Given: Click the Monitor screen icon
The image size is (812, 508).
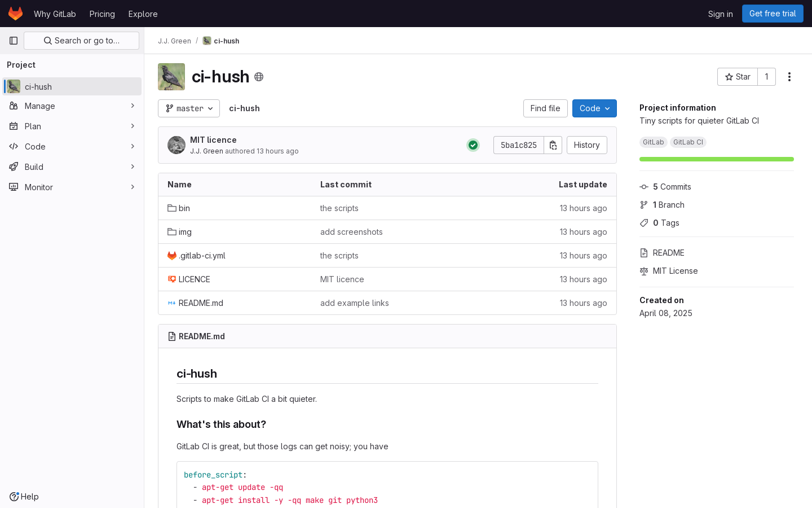Looking at the screenshot, I should pyautogui.click(x=14, y=187).
